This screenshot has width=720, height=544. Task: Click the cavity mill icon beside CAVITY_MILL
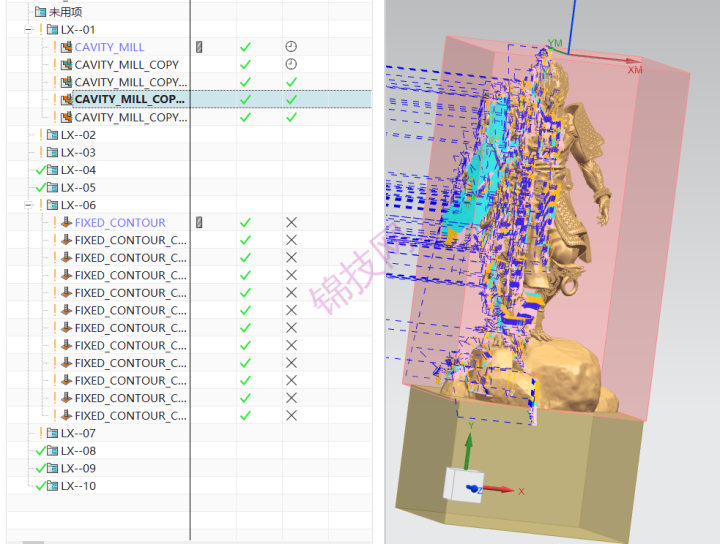coord(67,47)
